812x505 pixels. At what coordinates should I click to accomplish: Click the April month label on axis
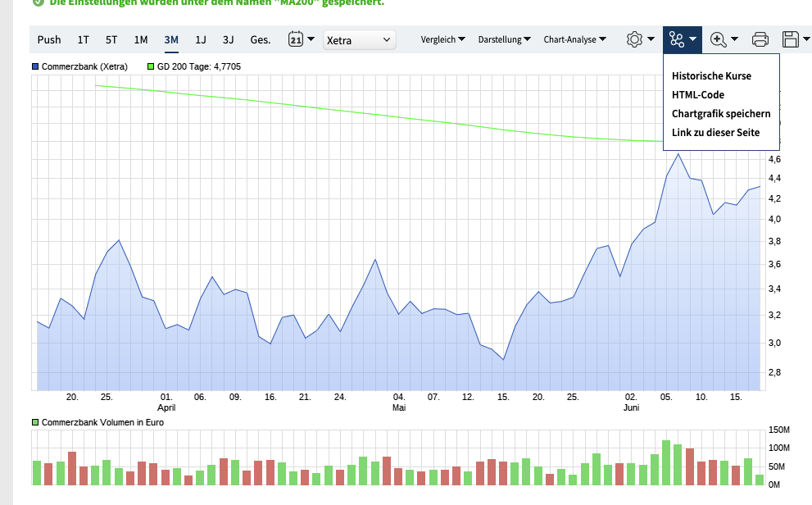coord(166,407)
